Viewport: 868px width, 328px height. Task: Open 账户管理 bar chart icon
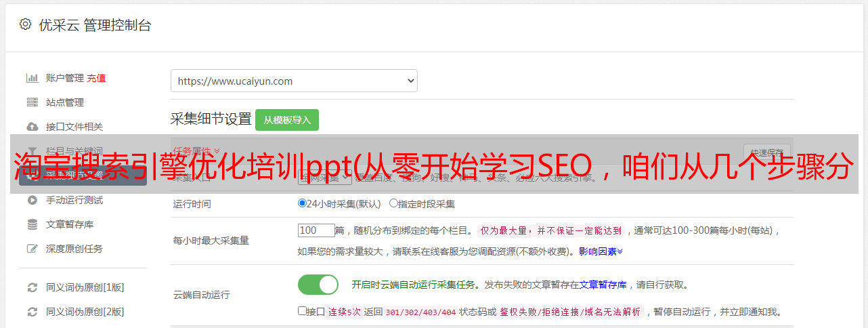pos(32,78)
